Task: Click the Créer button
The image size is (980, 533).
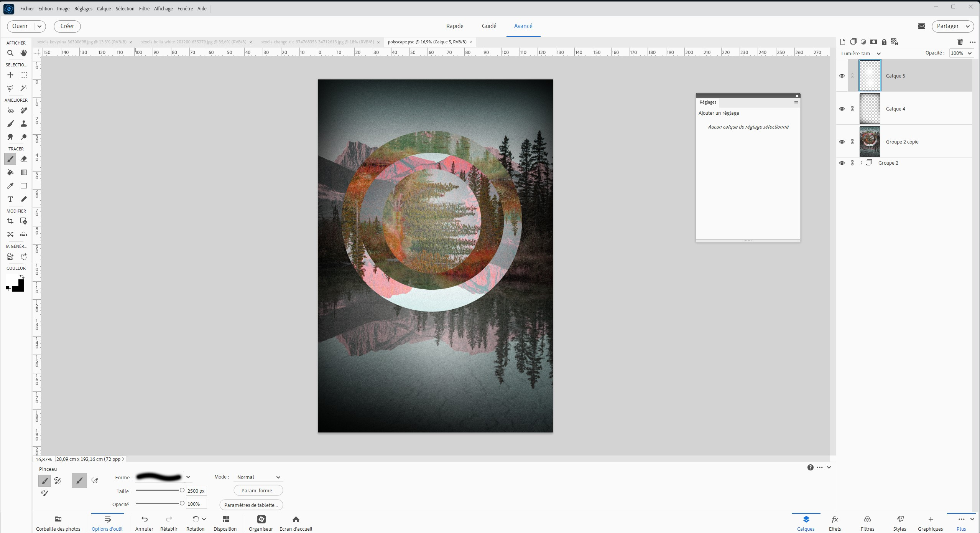Action: 67,26
